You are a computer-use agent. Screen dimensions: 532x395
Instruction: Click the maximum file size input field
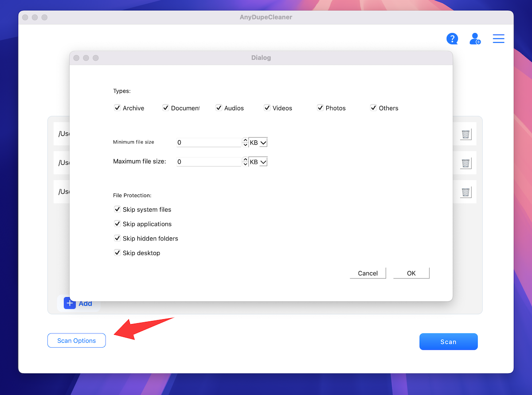[208, 162]
